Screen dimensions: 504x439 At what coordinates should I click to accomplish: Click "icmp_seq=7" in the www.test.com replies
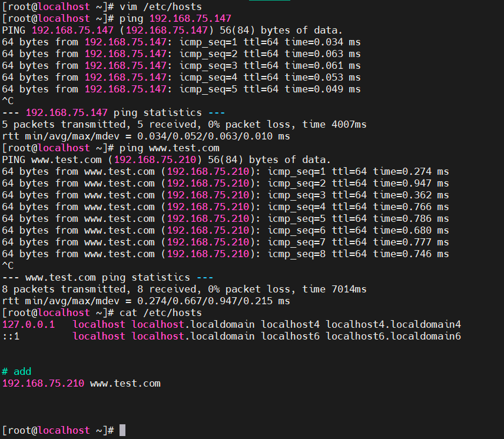[x=297, y=242]
